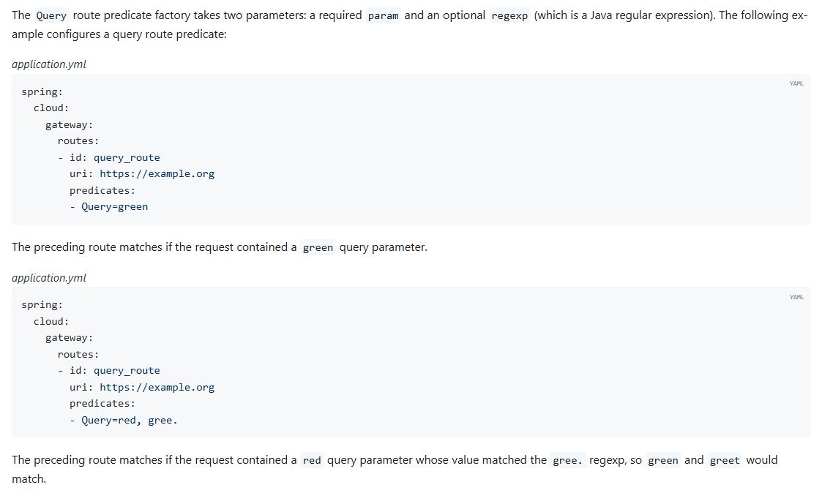Click "routes:" in the first code block
The width and height of the screenshot is (822, 504).
coord(78,141)
